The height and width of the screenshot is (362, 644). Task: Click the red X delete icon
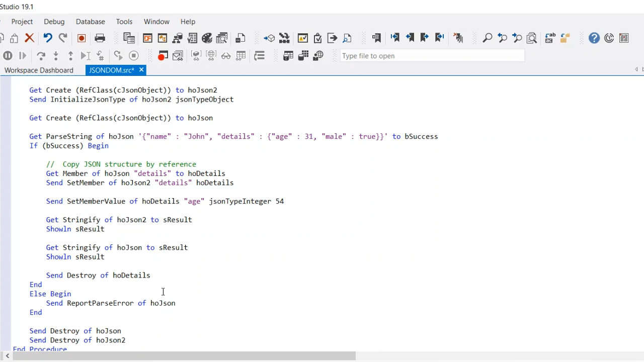point(30,38)
